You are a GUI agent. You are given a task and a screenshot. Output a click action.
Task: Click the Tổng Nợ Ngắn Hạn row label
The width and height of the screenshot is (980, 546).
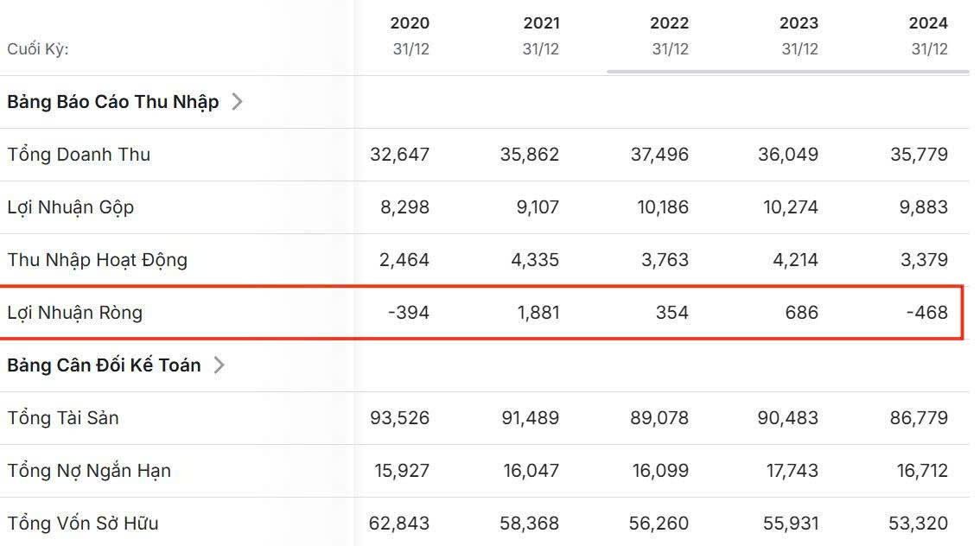[x=89, y=471]
